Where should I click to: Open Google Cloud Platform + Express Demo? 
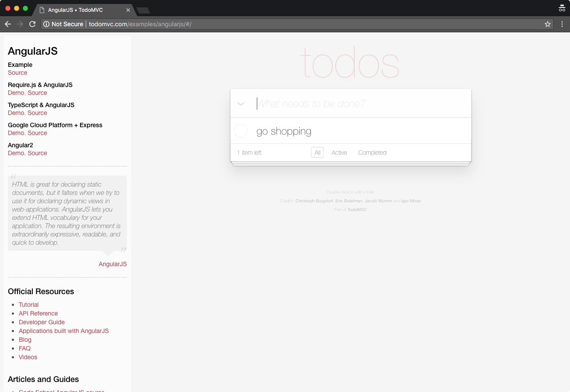pyautogui.click(x=16, y=133)
